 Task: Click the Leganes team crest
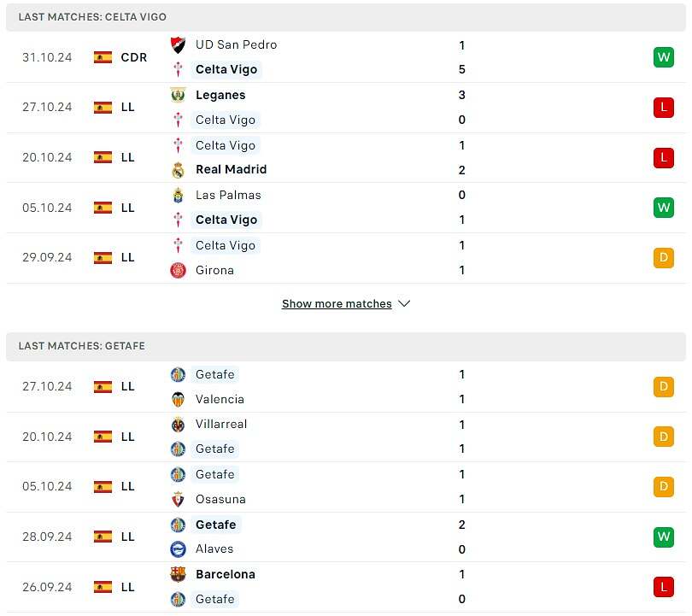click(178, 95)
